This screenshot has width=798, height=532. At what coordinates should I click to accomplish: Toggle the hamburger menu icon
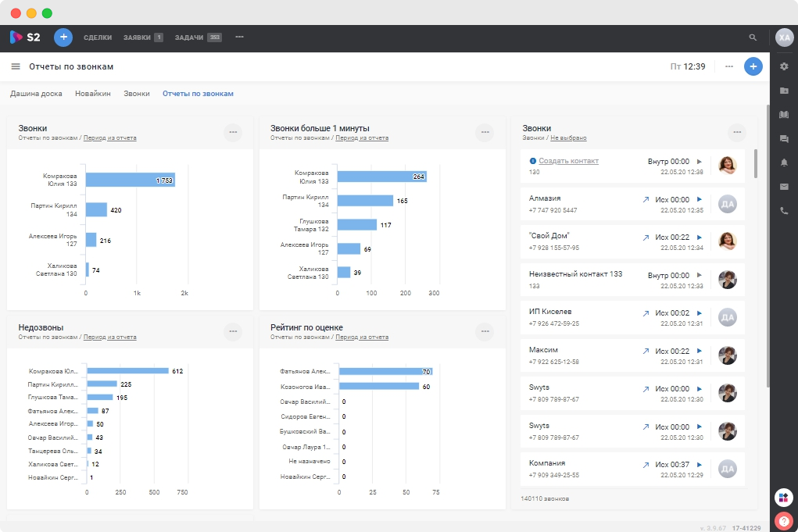point(16,66)
